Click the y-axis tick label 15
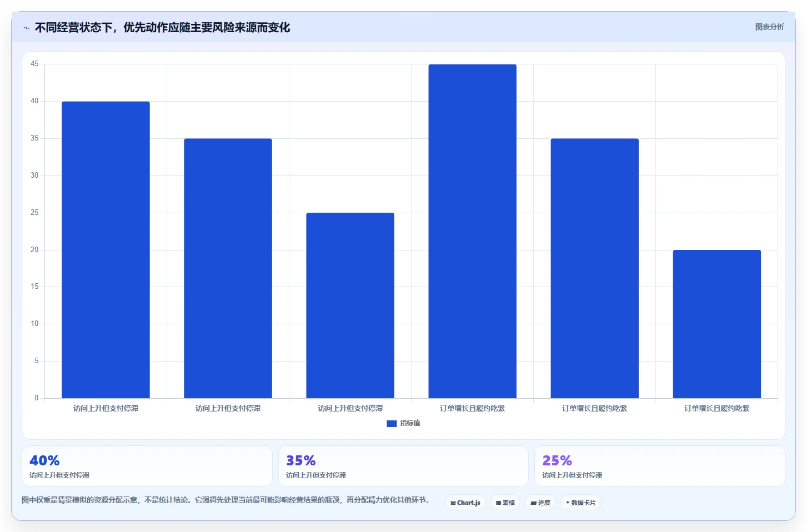This screenshot has width=807, height=532. tap(34, 287)
